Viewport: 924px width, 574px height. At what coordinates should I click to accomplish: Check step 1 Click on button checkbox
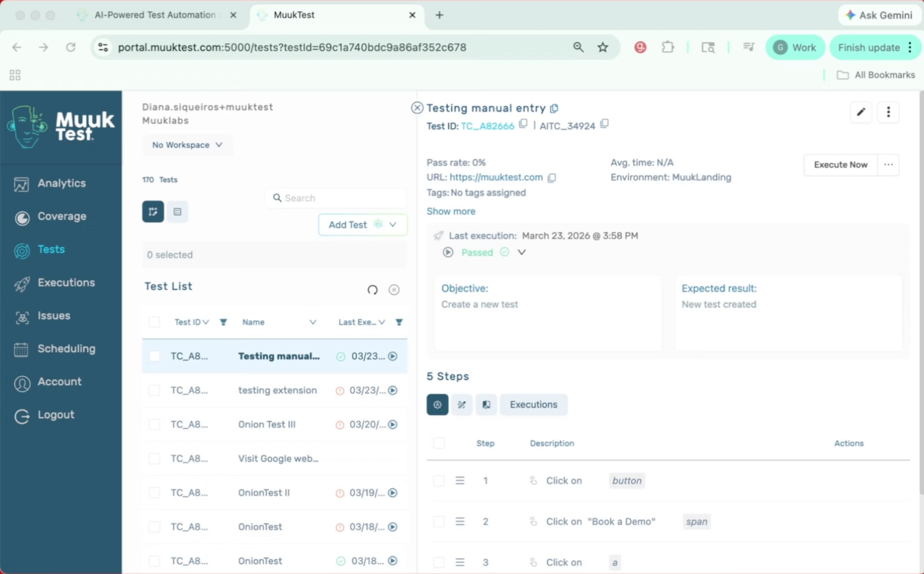pos(439,480)
